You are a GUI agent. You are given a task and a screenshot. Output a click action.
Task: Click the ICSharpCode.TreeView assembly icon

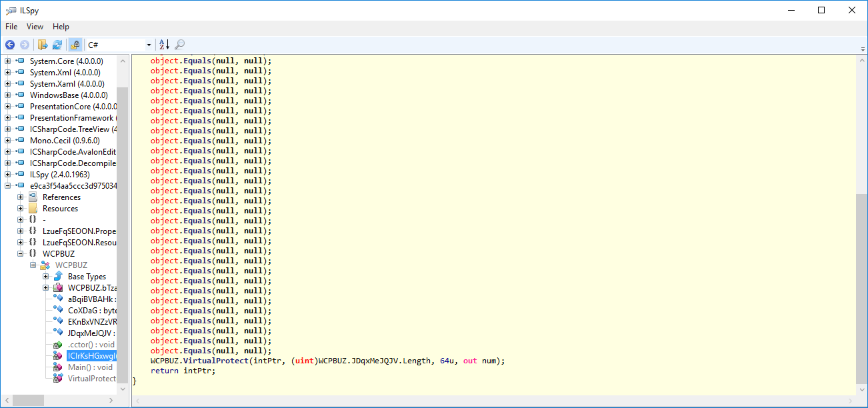20,129
